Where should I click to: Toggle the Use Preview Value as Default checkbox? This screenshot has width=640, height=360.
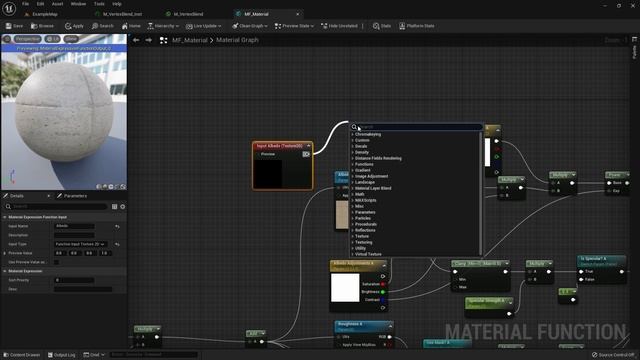(x=57, y=262)
